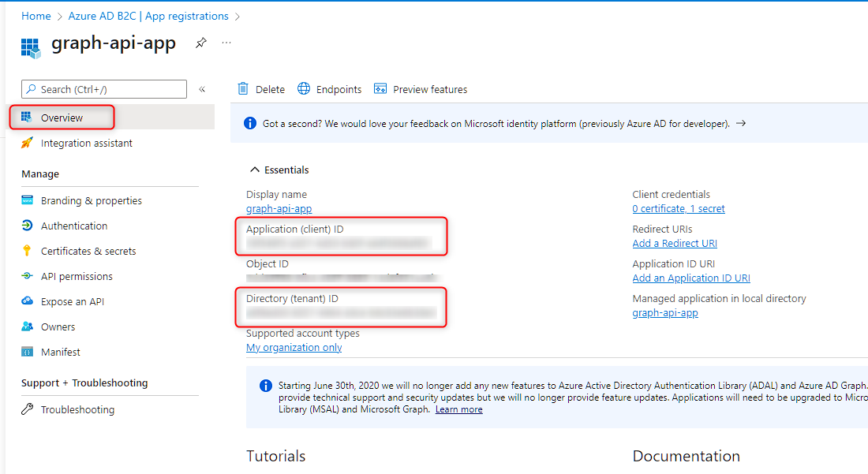This screenshot has width=868, height=474.
Task: Open the Owners page
Action: (58, 327)
